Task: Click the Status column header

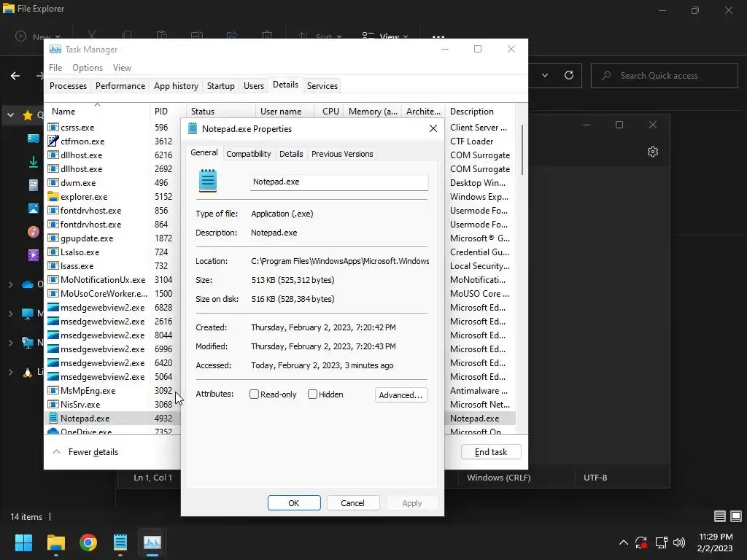Action: [221, 111]
